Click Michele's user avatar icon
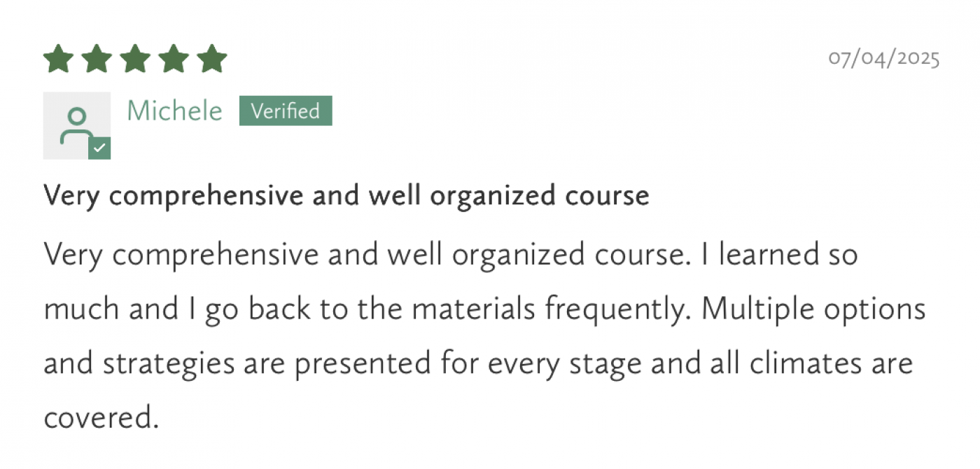Screen dimensions: 980x469 pyautogui.click(x=77, y=125)
